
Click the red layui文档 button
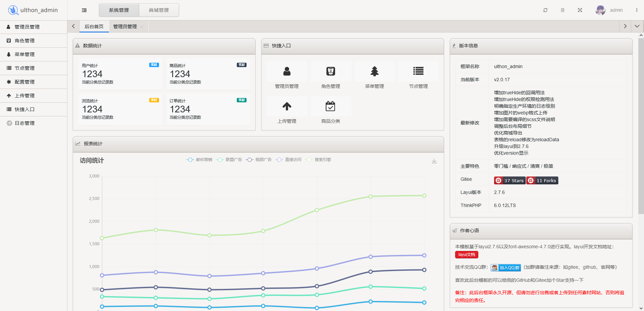(467, 255)
